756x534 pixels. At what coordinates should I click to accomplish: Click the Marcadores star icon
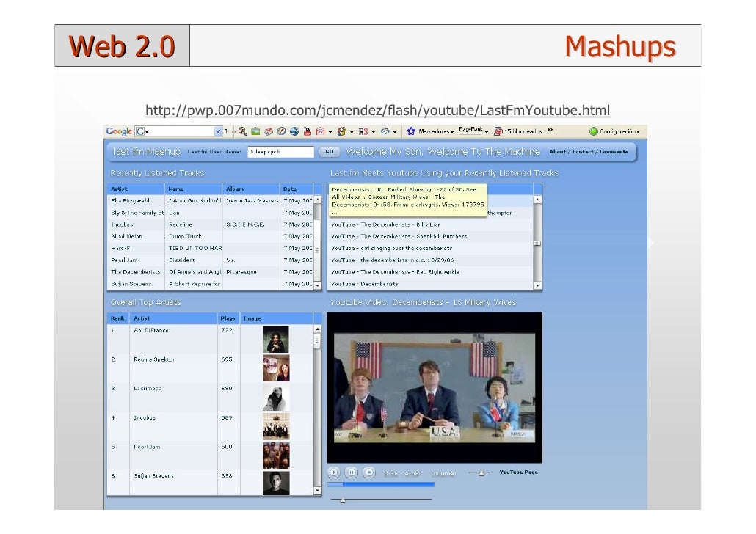(411, 131)
